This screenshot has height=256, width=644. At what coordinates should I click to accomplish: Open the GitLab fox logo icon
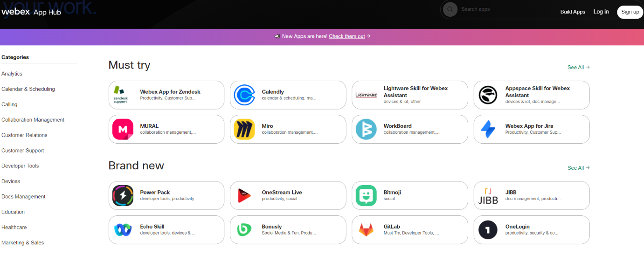[366, 229]
